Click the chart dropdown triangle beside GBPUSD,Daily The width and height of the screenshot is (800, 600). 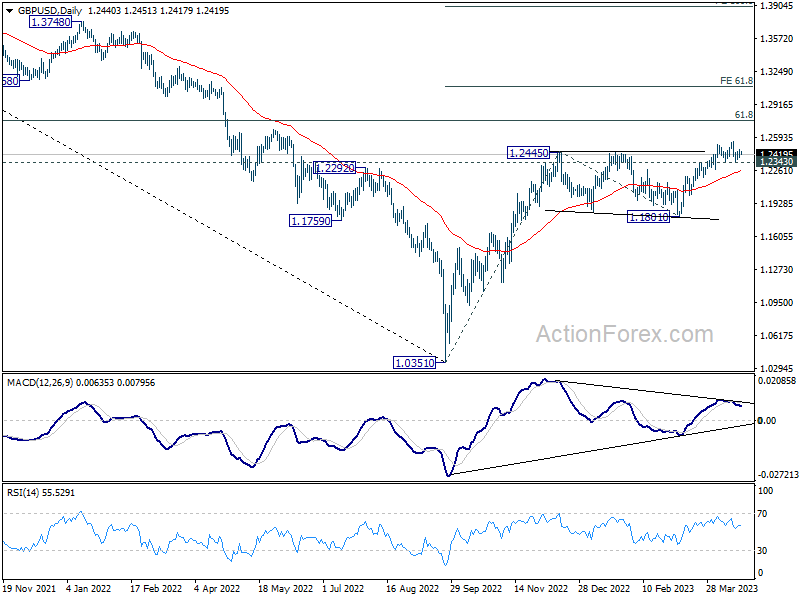click(x=10, y=10)
